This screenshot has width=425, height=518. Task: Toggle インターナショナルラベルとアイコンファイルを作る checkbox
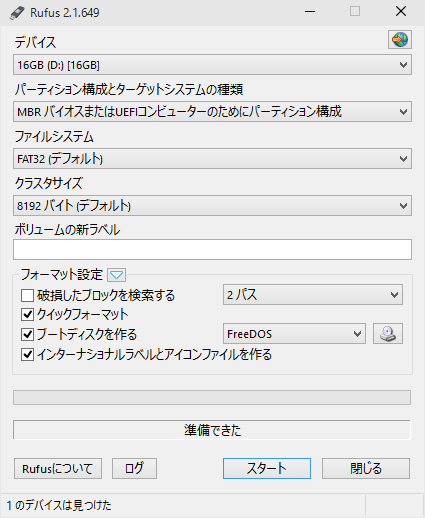pos(27,355)
